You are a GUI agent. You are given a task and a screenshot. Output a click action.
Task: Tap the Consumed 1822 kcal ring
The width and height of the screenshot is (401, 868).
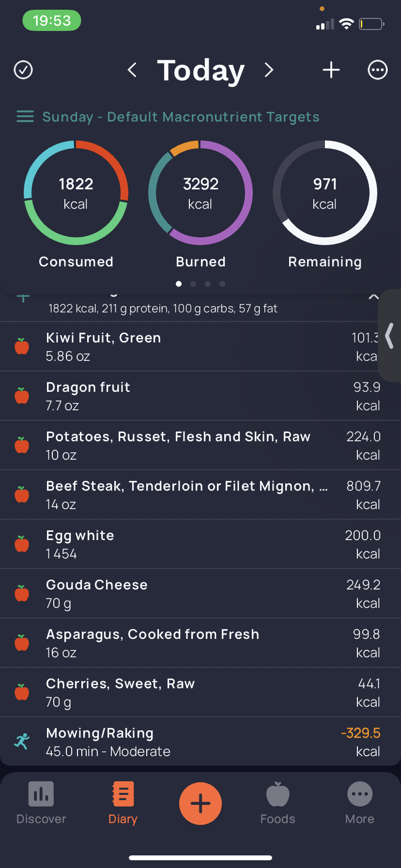tap(76, 193)
